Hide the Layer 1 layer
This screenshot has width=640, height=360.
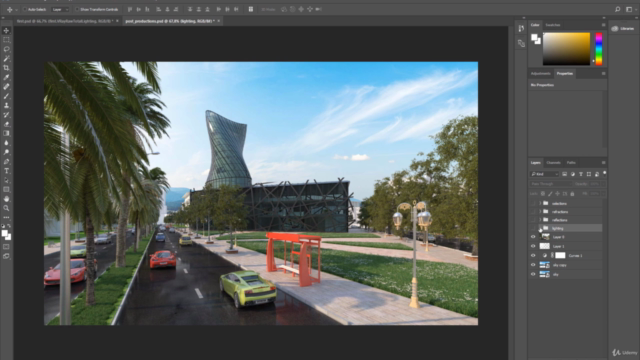[x=533, y=246]
